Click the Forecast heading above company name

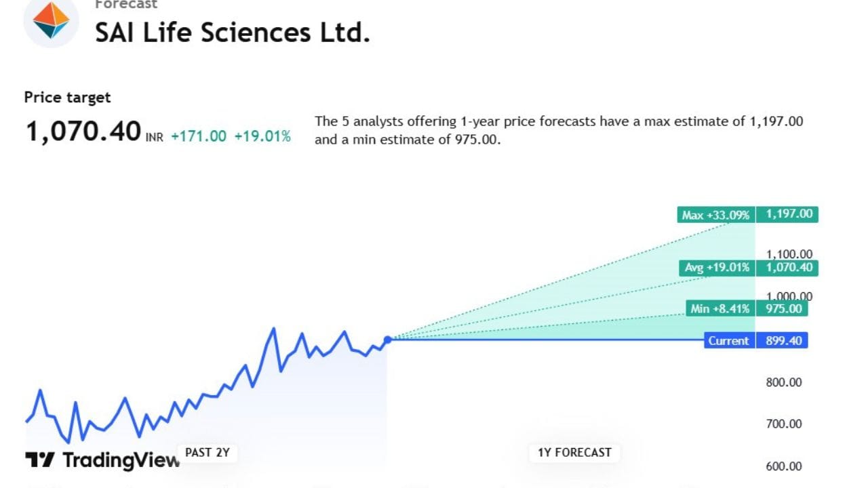[x=126, y=5]
